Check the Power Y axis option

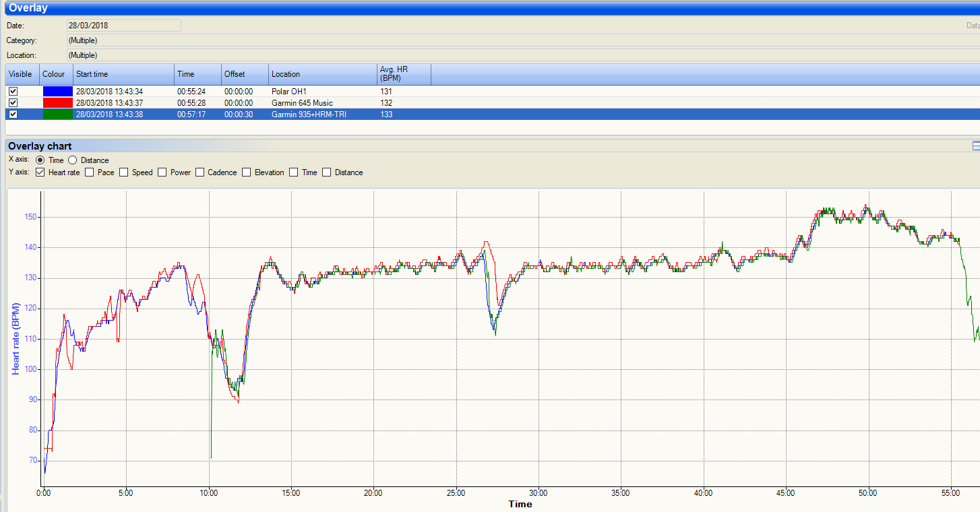162,172
